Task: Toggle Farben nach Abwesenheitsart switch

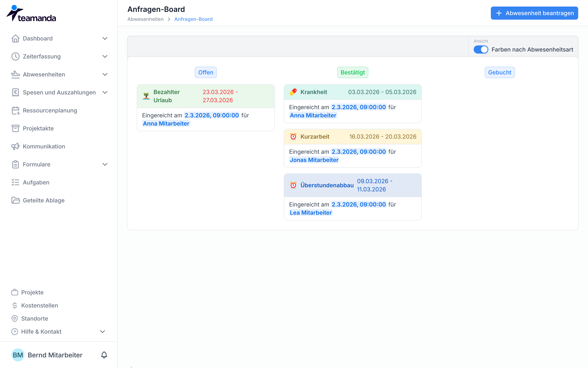Action: [x=481, y=50]
